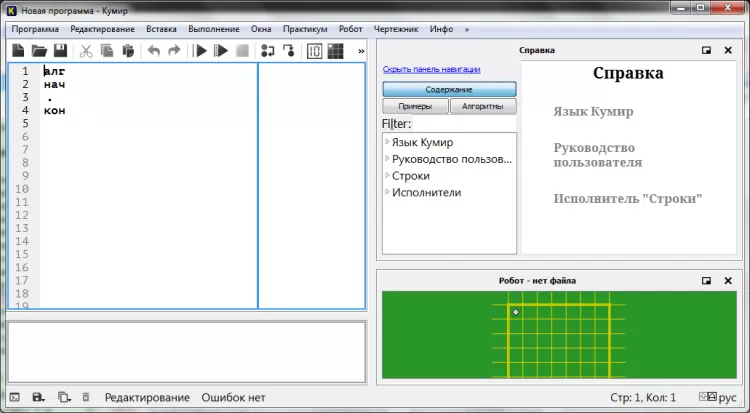Click the Скрыть панель навигации link
The height and width of the screenshot is (413, 750).
[431, 69]
